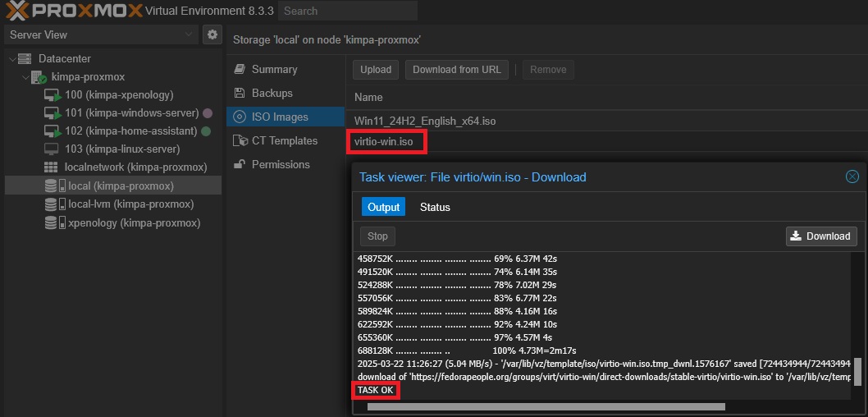868x417 pixels.
Task: Click the Upload button
Action: [x=376, y=70]
